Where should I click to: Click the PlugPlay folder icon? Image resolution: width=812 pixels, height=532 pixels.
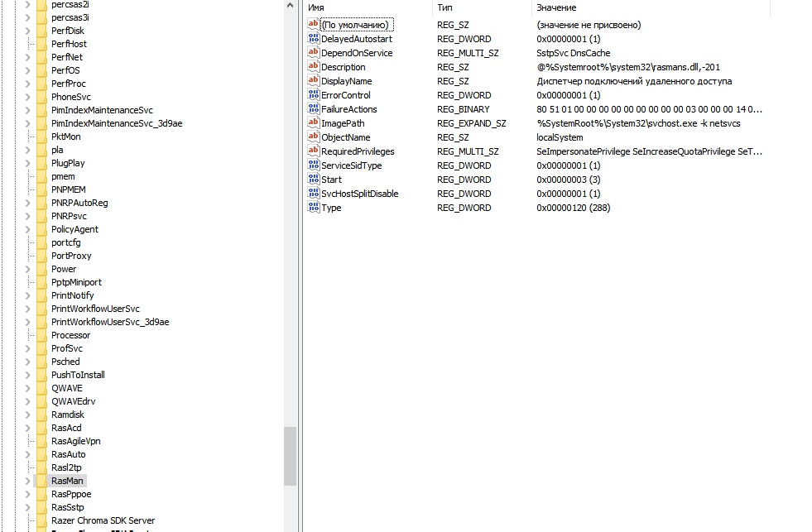point(41,163)
